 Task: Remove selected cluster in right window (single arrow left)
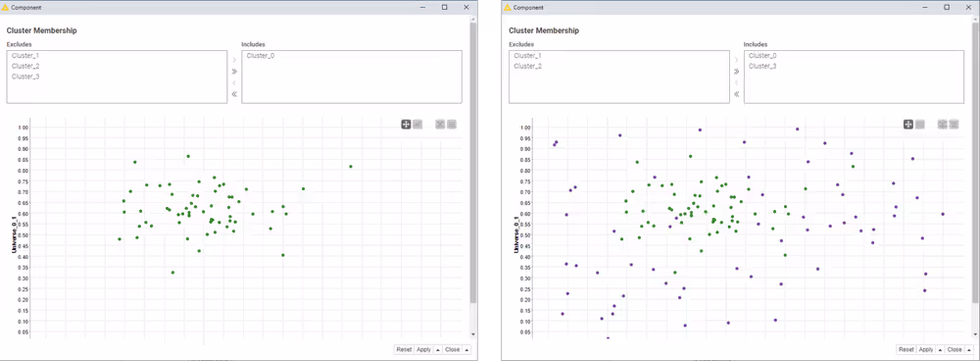point(737,82)
